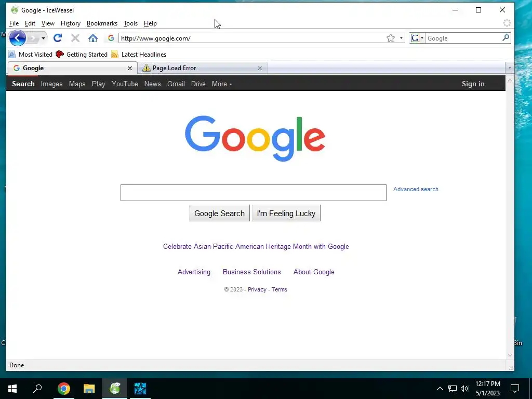Open the Advertising link
The height and width of the screenshot is (399, 532).
[x=194, y=272]
